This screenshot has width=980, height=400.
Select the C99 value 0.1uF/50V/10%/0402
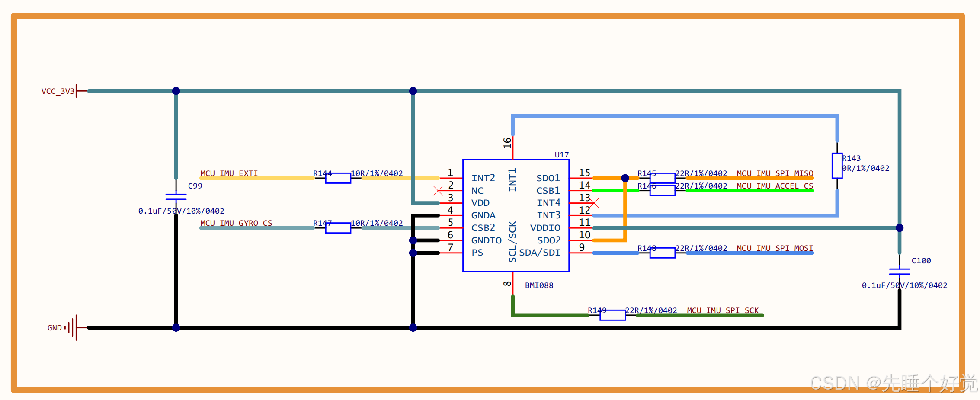181,211
